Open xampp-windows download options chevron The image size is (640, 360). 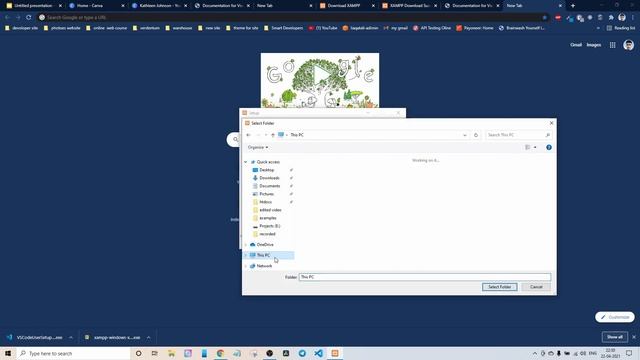click(x=148, y=338)
